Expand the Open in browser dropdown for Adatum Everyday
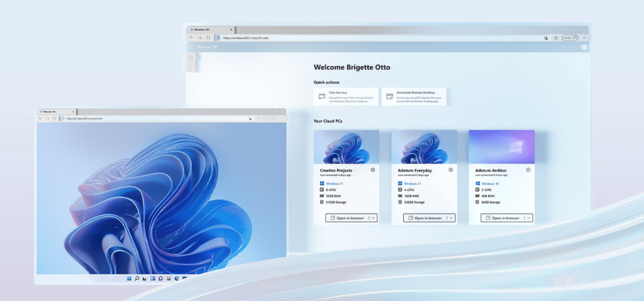 point(451,218)
